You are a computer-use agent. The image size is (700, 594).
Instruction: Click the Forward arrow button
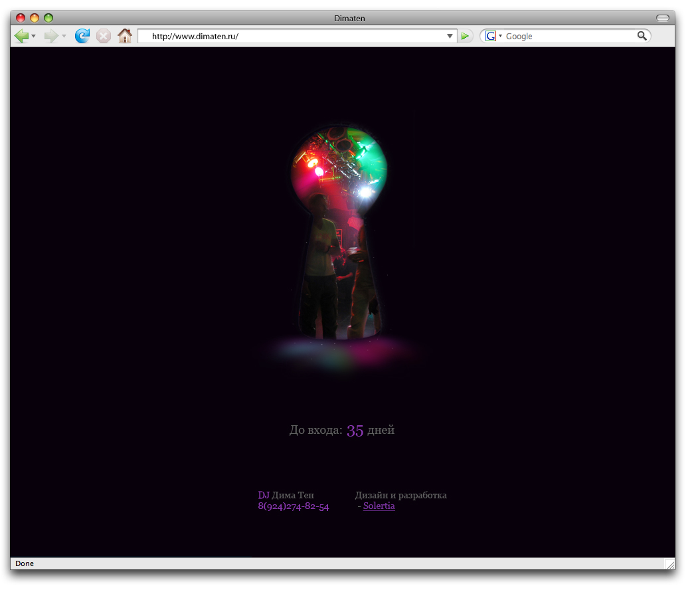tap(51, 36)
